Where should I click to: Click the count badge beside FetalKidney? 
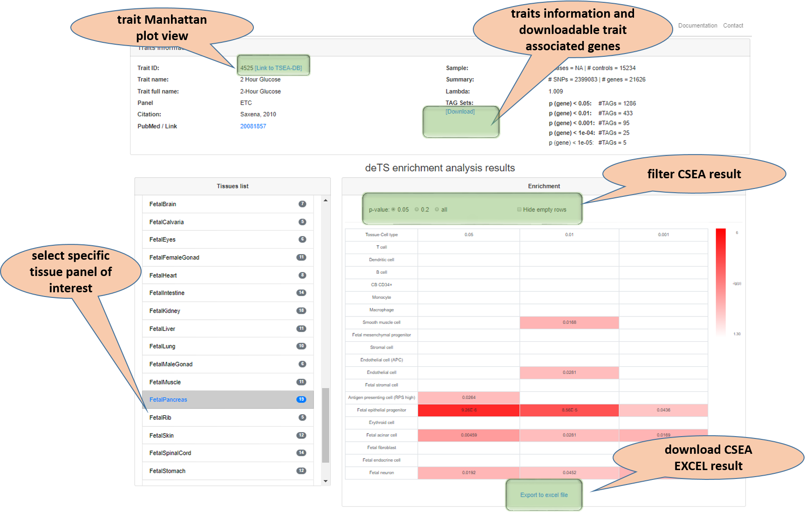(301, 310)
